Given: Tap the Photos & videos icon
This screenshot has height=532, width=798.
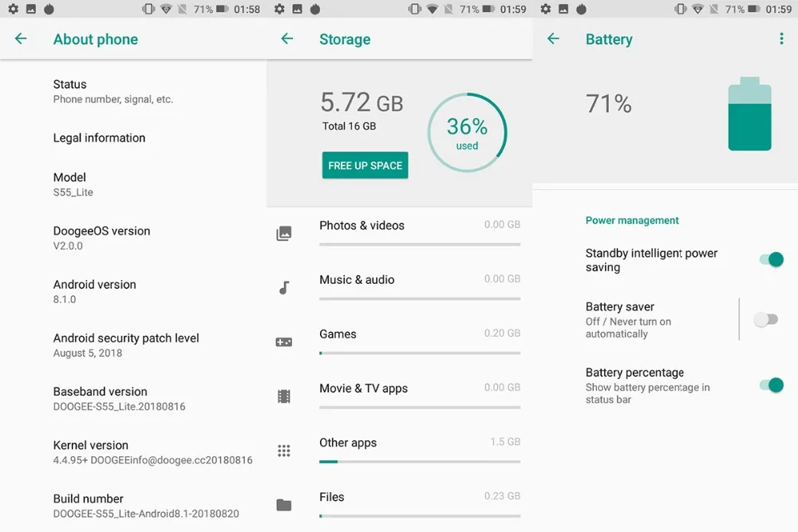Looking at the screenshot, I should tap(284, 234).
